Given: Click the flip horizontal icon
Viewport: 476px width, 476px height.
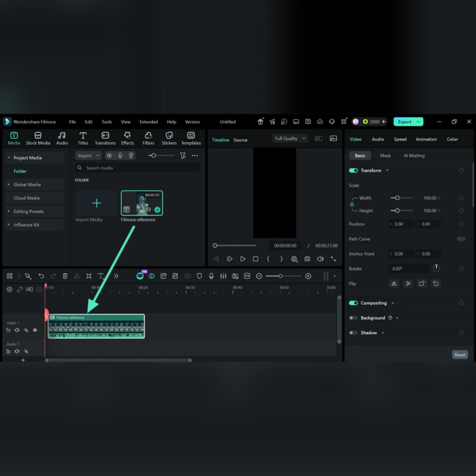Looking at the screenshot, I should (394, 283).
